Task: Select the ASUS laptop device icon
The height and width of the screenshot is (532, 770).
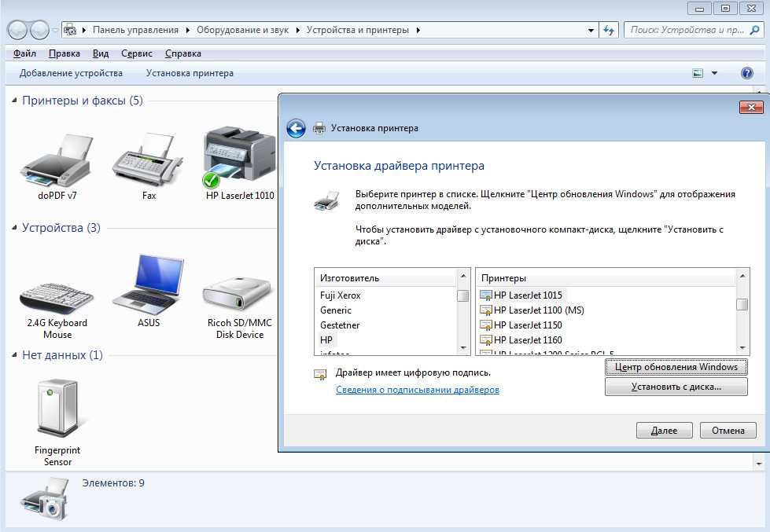Action: click(x=149, y=284)
